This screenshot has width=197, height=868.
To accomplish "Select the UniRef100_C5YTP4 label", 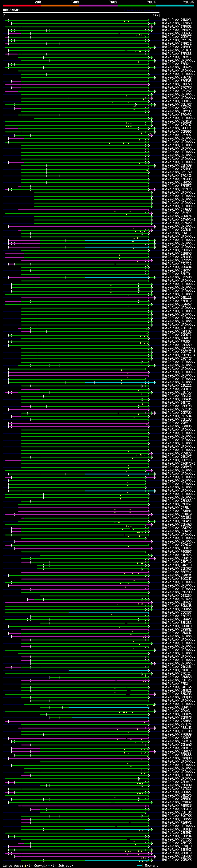I will click(x=176, y=40).
